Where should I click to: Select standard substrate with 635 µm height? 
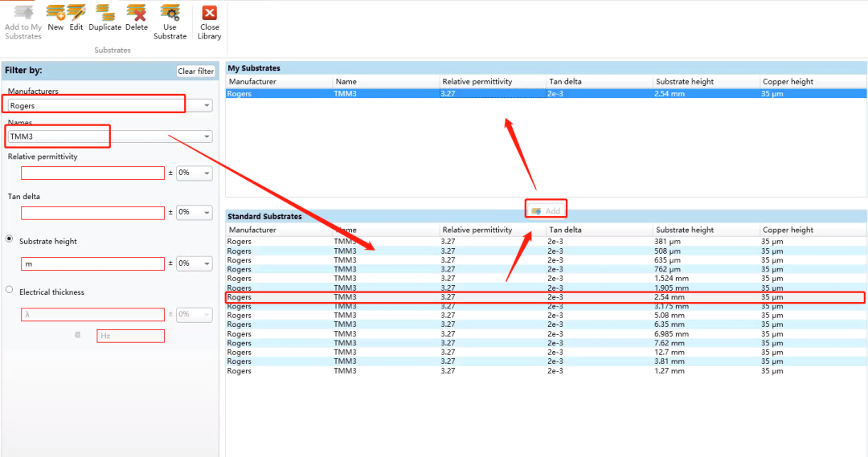coord(546,260)
